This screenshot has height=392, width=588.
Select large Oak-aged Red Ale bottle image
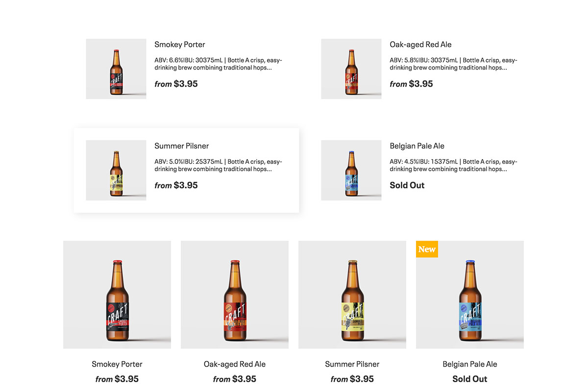click(235, 294)
